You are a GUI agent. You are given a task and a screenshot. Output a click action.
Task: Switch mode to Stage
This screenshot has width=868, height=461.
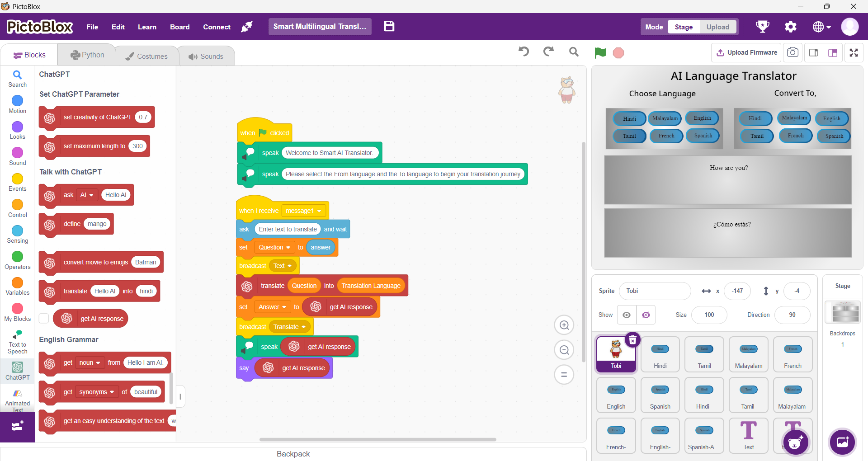pyautogui.click(x=684, y=27)
